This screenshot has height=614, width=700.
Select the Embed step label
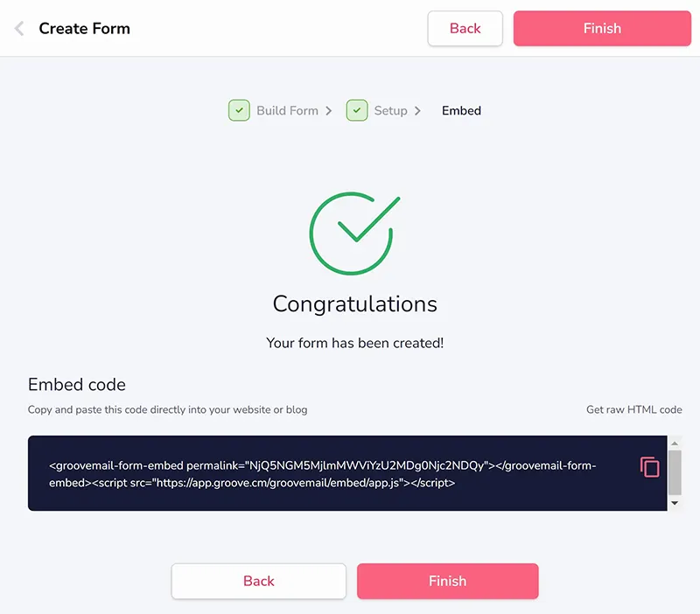pyautogui.click(x=461, y=111)
